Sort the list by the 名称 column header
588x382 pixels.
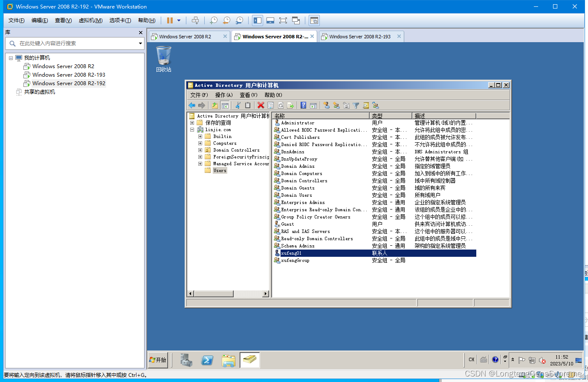[321, 116]
